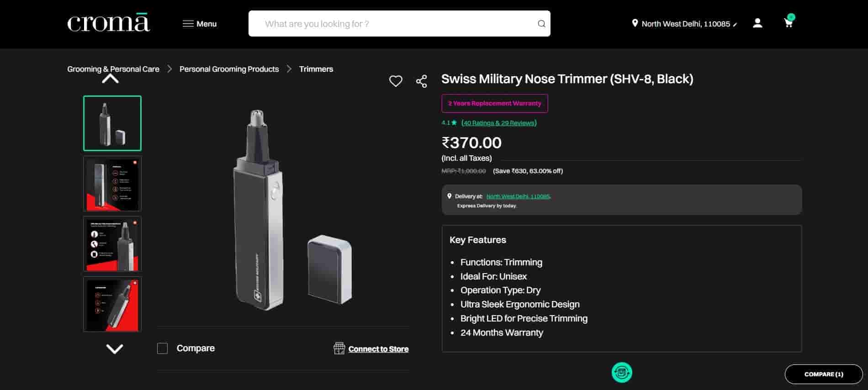Click the Croma logo
This screenshot has height=390, width=868.
(x=108, y=23)
